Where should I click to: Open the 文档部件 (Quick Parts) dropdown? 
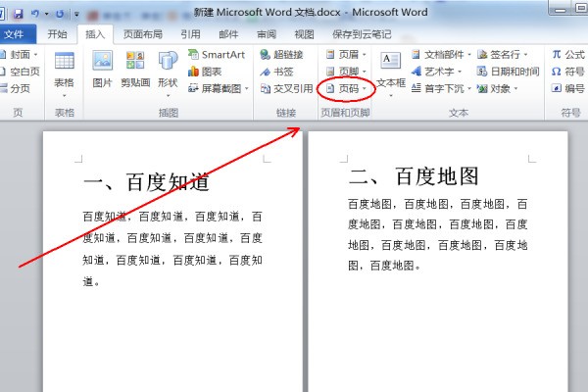pos(441,55)
